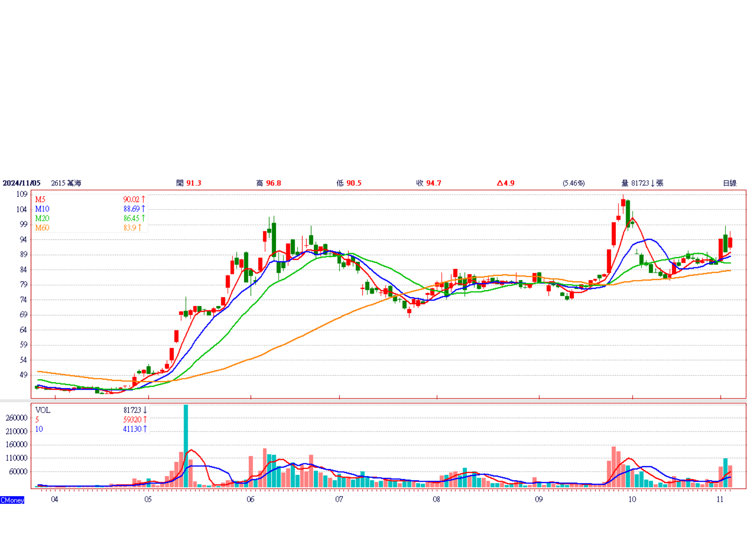Click the month 09 on the time axis
747x560 pixels.
pos(539,499)
